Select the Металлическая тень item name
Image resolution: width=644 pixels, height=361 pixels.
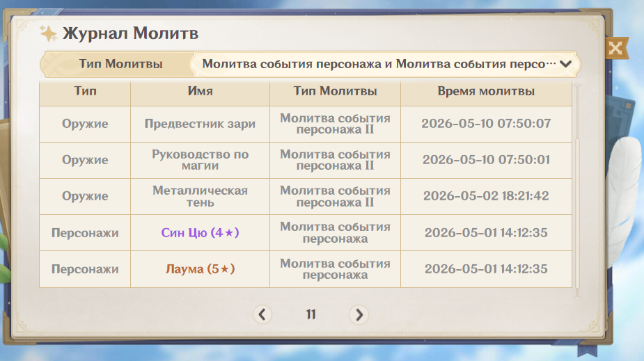pyautogui.click(x=200, y=196)
